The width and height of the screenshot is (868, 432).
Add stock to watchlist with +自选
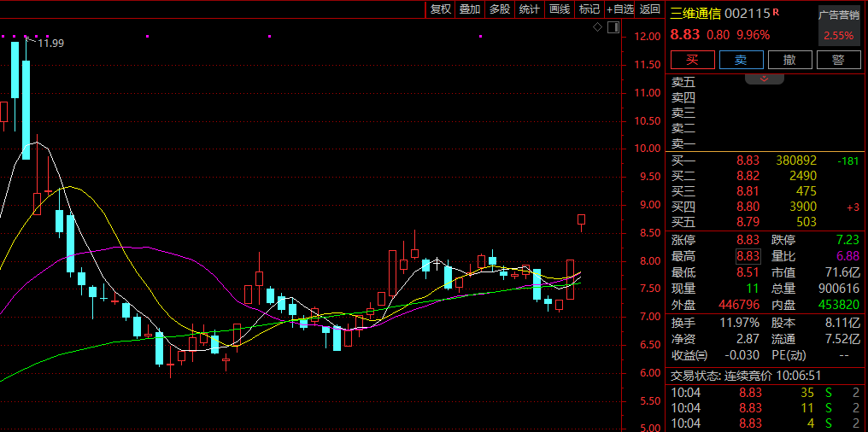(x=620, y=9)
